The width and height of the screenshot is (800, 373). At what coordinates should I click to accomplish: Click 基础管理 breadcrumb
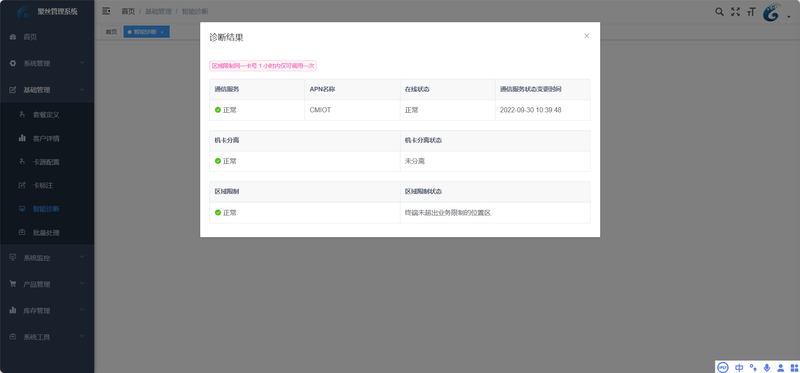click(158, 11)
